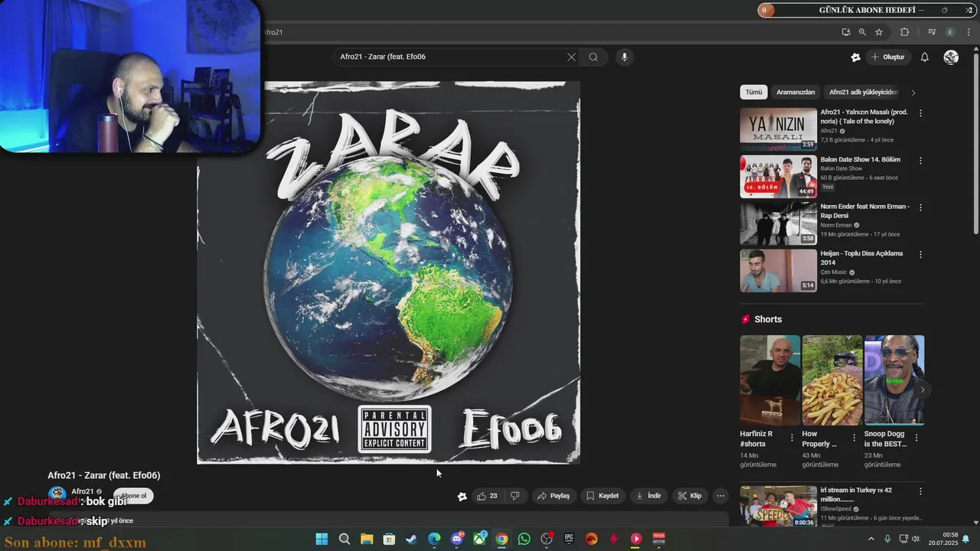
Task: Open Chrome three-dot menu
Action: (968, 32)
